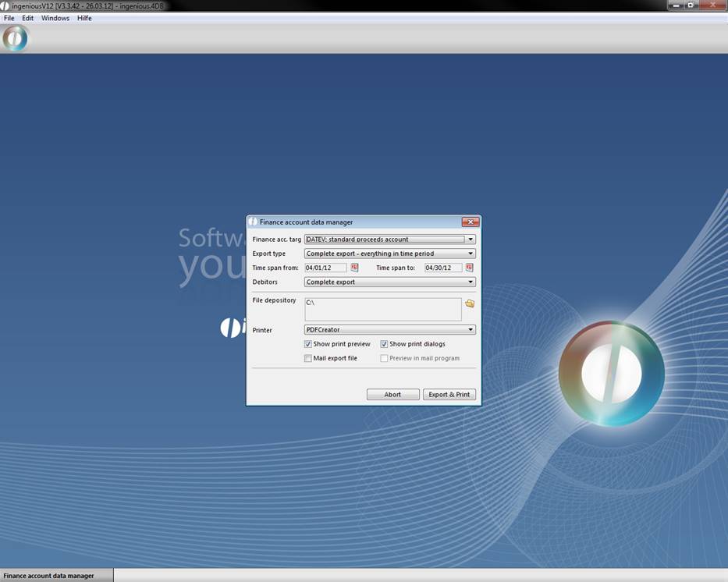Toggle Show print preview checkbox
Viewport: 728px width, 582px height.
[308, 344]
